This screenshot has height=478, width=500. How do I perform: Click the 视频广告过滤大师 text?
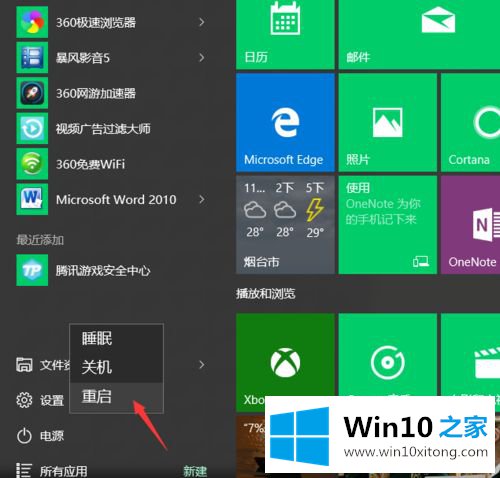pyautogui.click(x=103, y=129)
